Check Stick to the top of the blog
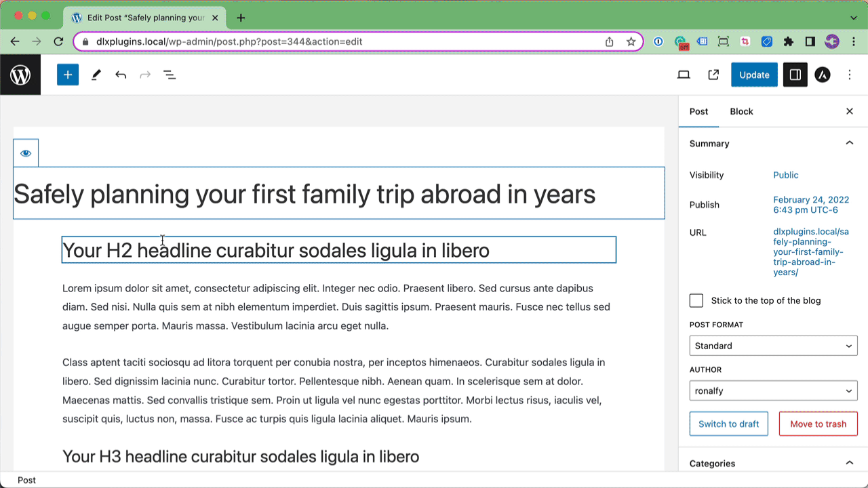The image size is (868, 488). click(x=696, y=300)
